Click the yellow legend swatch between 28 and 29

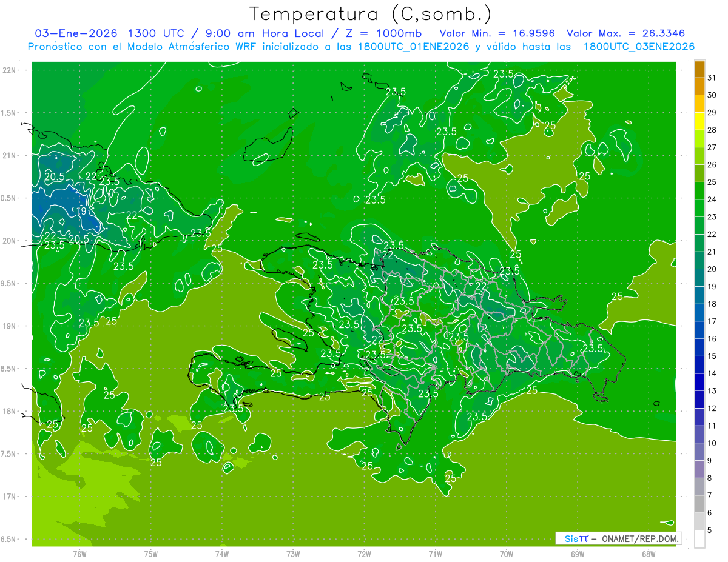(x=699, y=121)
